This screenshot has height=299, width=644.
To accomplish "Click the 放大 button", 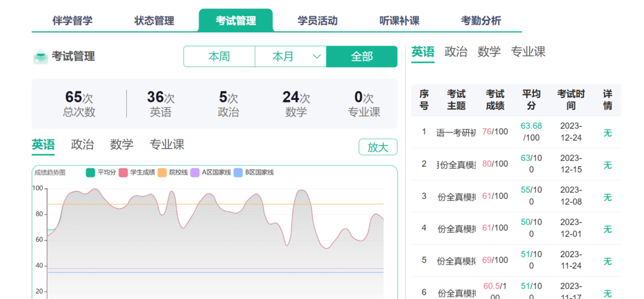I will (378, 147).
